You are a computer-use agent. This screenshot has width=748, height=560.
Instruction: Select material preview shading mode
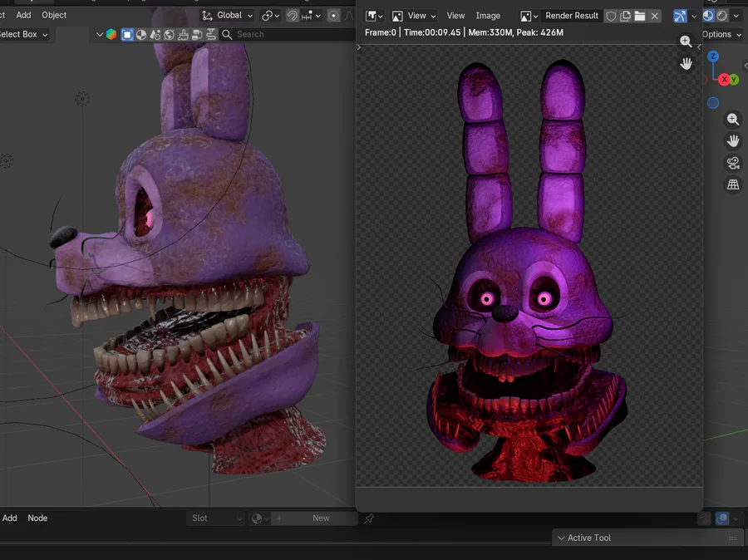[x=708, y=16]
